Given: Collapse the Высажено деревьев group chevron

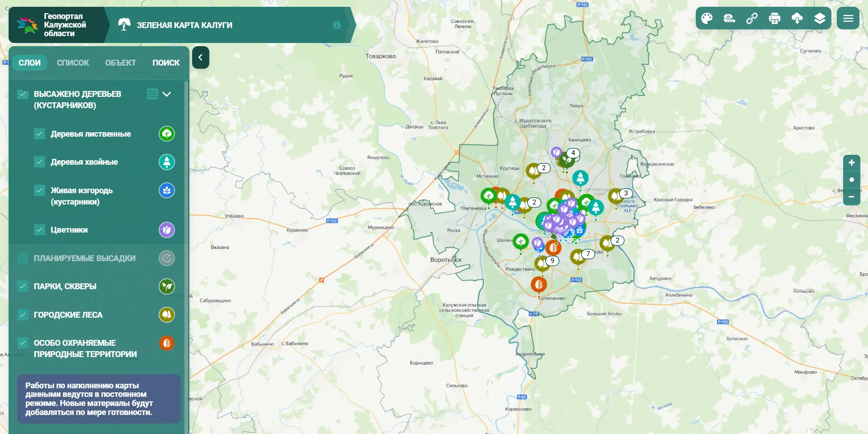Looking at the screenshot, I should tap(167, 94).
